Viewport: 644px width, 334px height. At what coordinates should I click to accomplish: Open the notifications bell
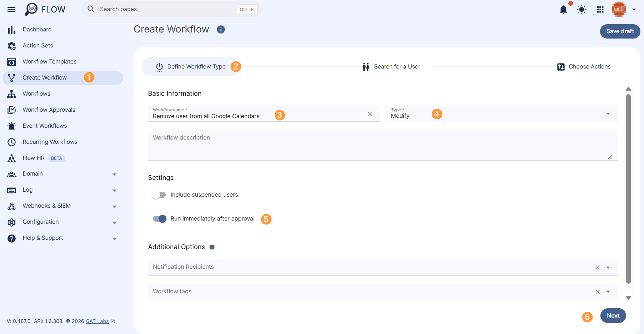pos(563,10)
